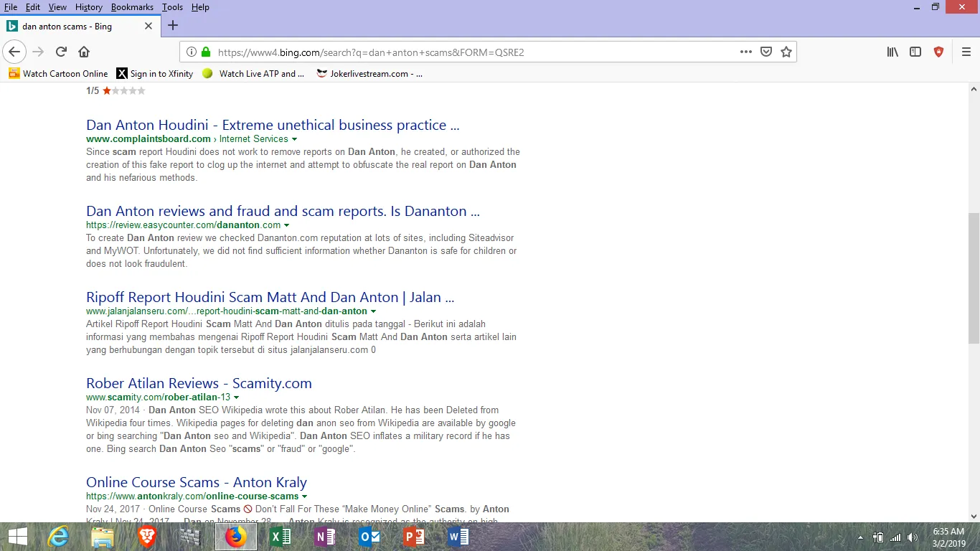The image size is (980, 551).
Task: Open the Bookmarks menu
Action: 132,7
